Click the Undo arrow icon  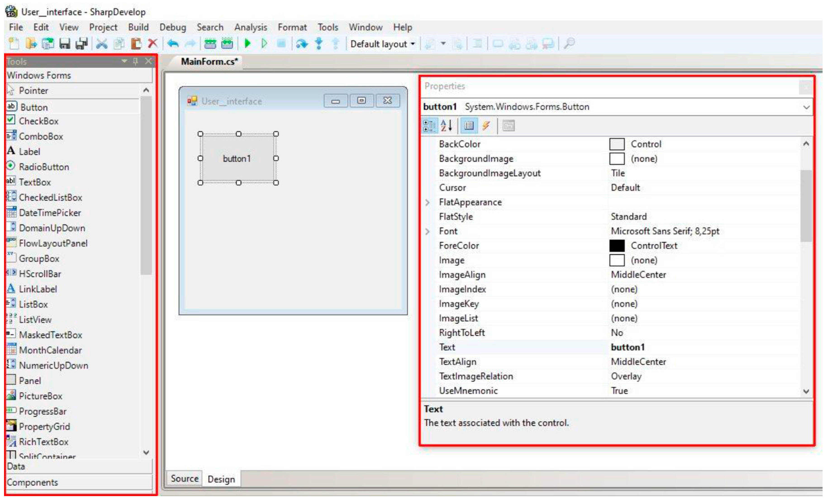coord(173,44)
